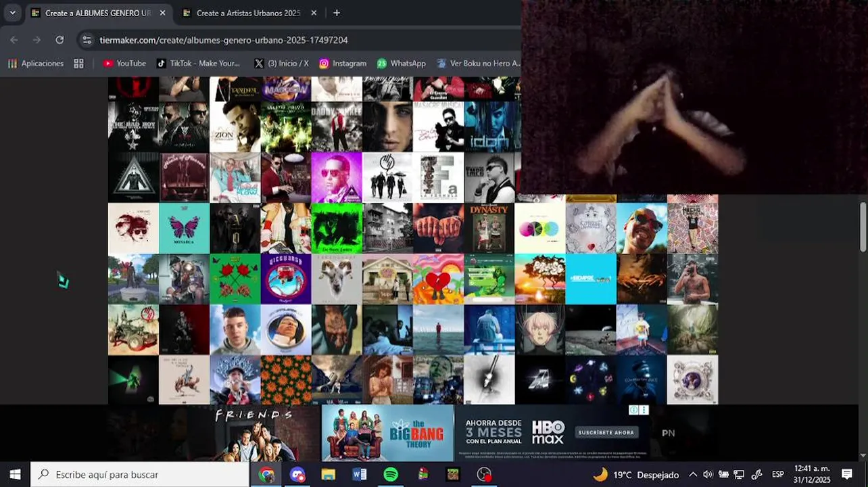Select the Daddy Yankee album cover with red coat

337,126
